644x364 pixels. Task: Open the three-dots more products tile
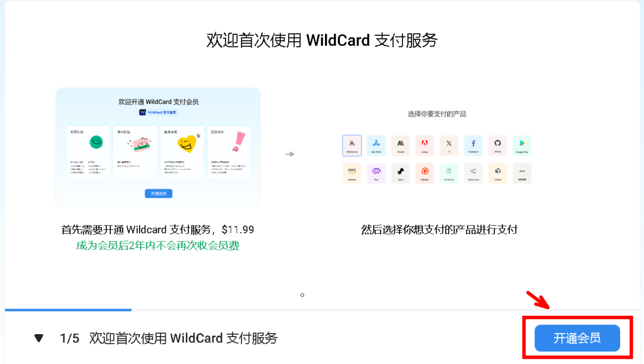(522, 173)
